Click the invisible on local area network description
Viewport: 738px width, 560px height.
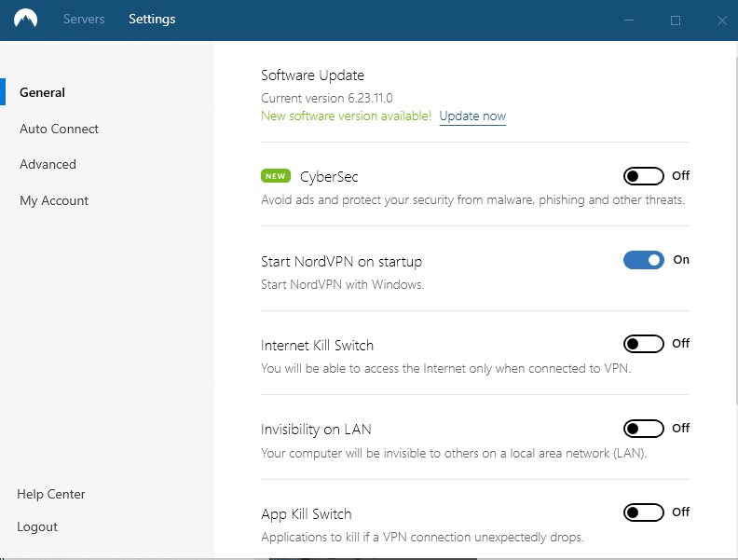[x=454, y=453]
